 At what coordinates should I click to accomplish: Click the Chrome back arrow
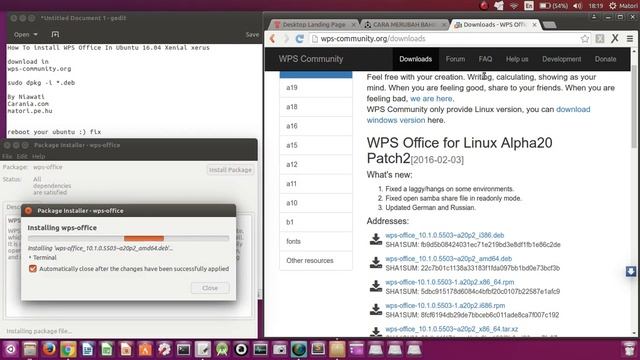click(x=272, y=38)
